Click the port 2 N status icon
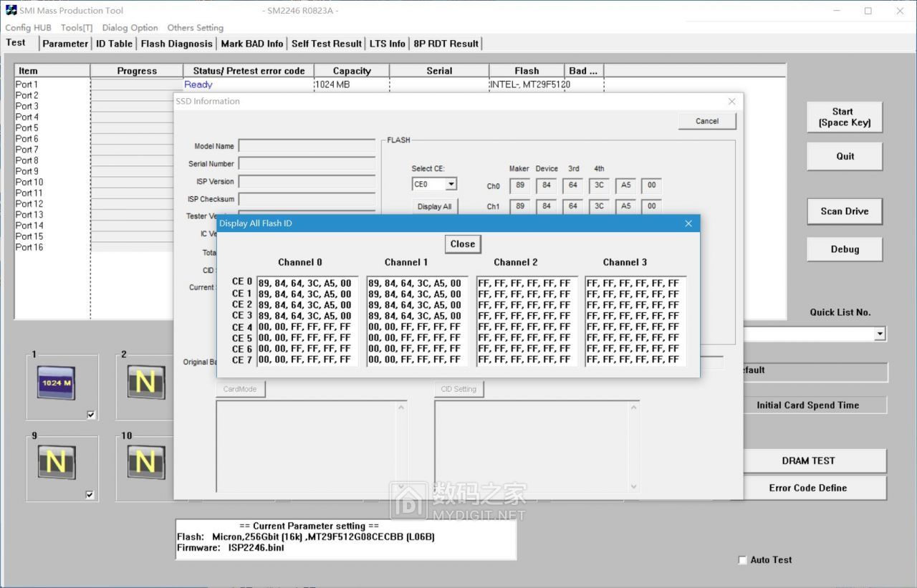This screenshot has height=588, width=917. pos(145,382)
